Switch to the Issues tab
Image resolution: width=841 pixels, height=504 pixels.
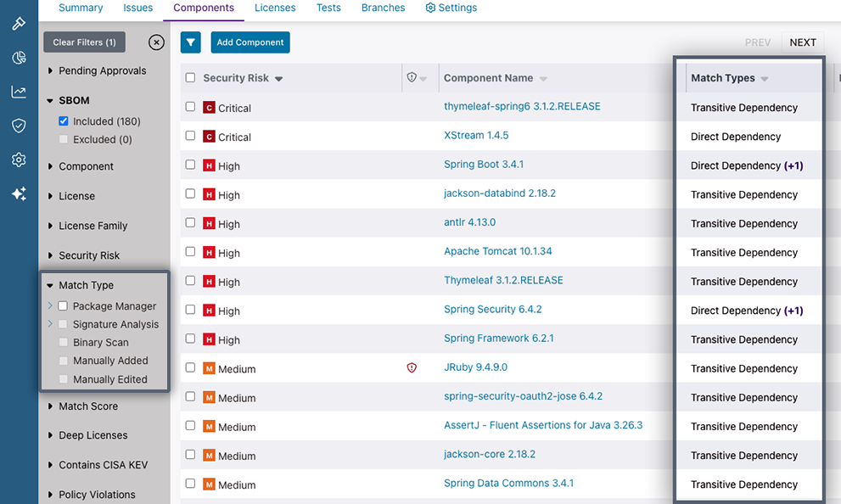tap(137, 8)
